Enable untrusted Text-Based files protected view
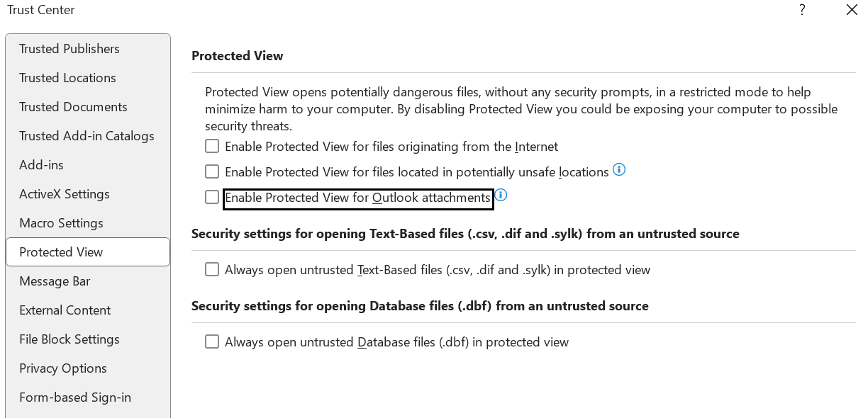Screen dimensions: 868x418 coord(212,269)
